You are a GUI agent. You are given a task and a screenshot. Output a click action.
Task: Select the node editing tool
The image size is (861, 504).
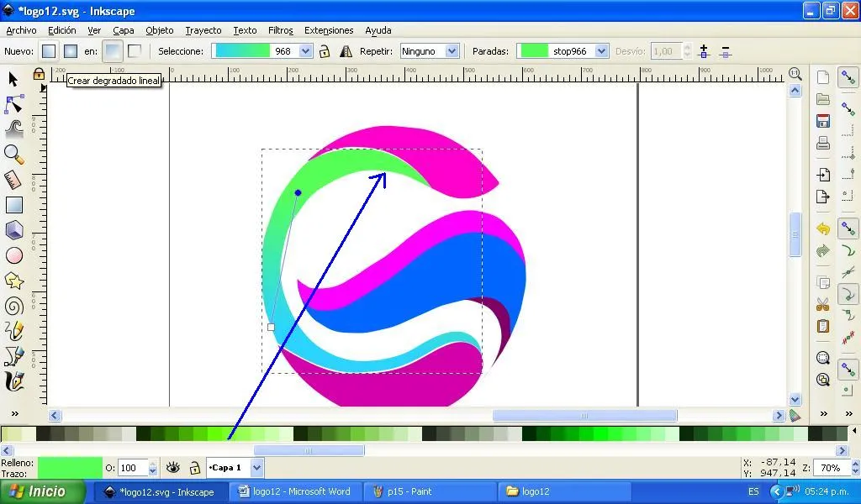pos(13,103)
